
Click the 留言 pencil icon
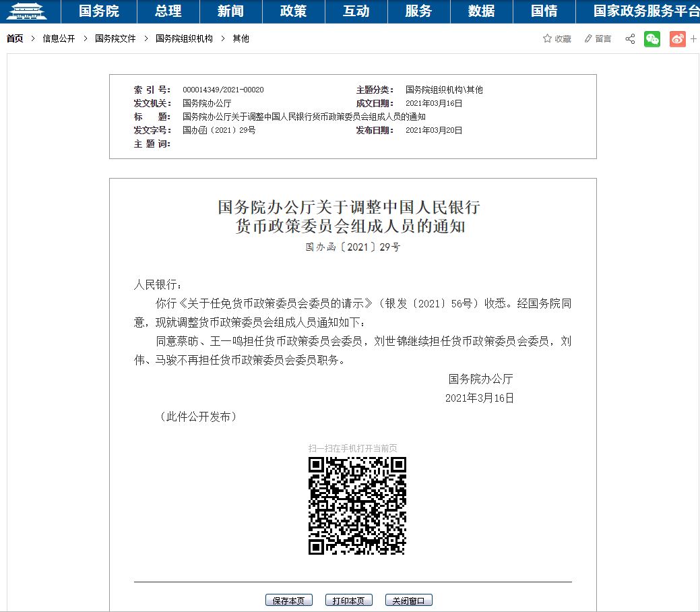(x=588, y=39)
